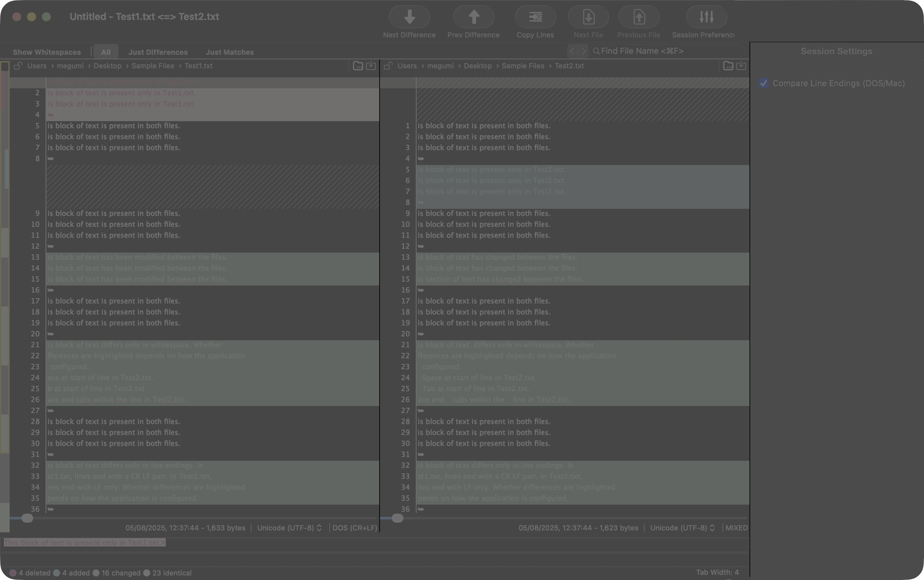The width and height of the screenshot is (924, 580).
Task: Click Sample Files in Test2.txt breadcrumb
Action: (523, 66)
